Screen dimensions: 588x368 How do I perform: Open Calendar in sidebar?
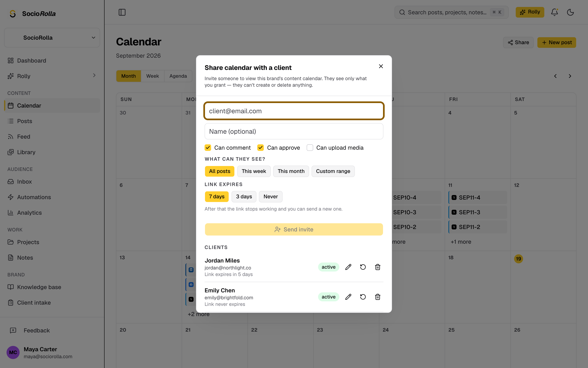[52, 106]
